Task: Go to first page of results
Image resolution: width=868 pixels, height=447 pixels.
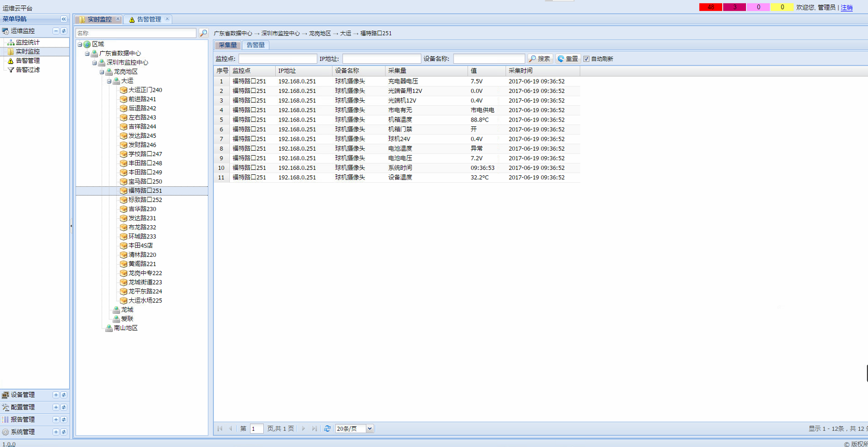Action: pyautogui.click(x=220, y=429)
